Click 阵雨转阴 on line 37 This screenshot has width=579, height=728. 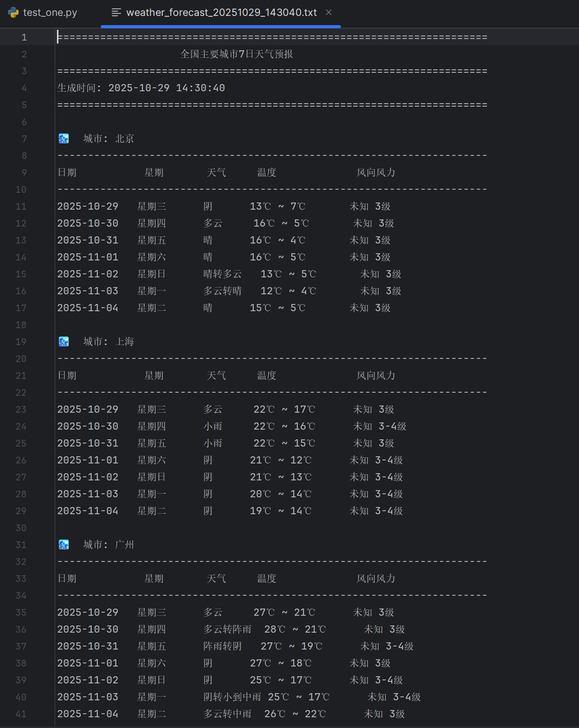[223, 646]
